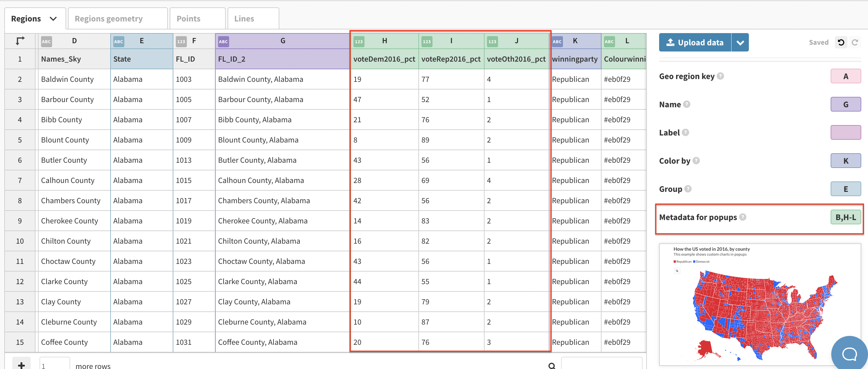Screen dimensions: 868x369
Task: Click the Names_Sky header cell
Action: pyautogui.click(x=74, y=59)
